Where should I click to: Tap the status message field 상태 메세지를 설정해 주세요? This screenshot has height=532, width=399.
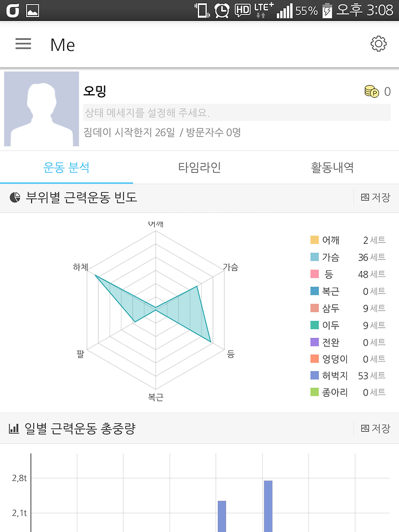coord(237,112)
